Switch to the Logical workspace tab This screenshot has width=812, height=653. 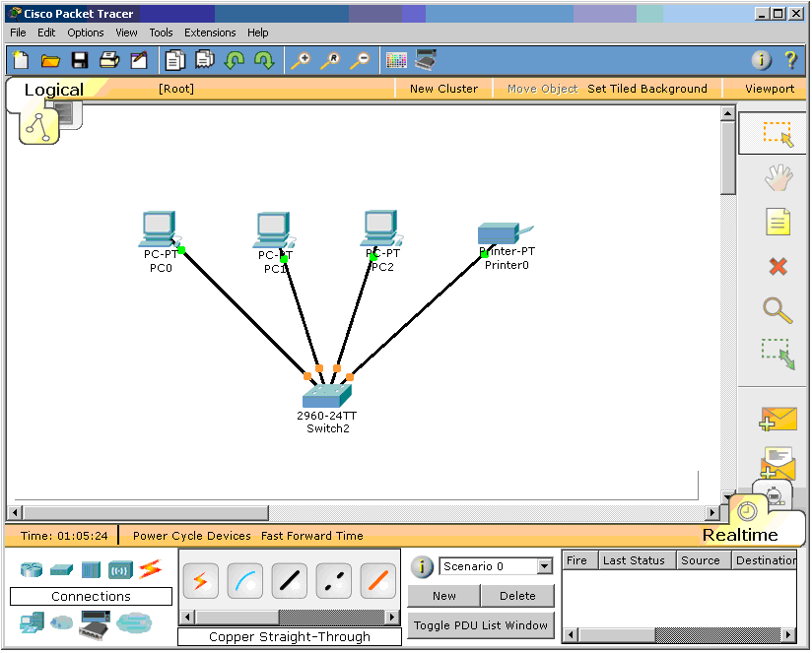click(54, 90)
